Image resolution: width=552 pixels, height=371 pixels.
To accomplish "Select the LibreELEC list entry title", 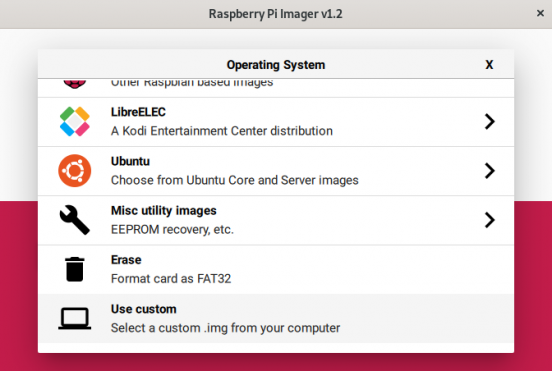I will (x=138, y=112).
